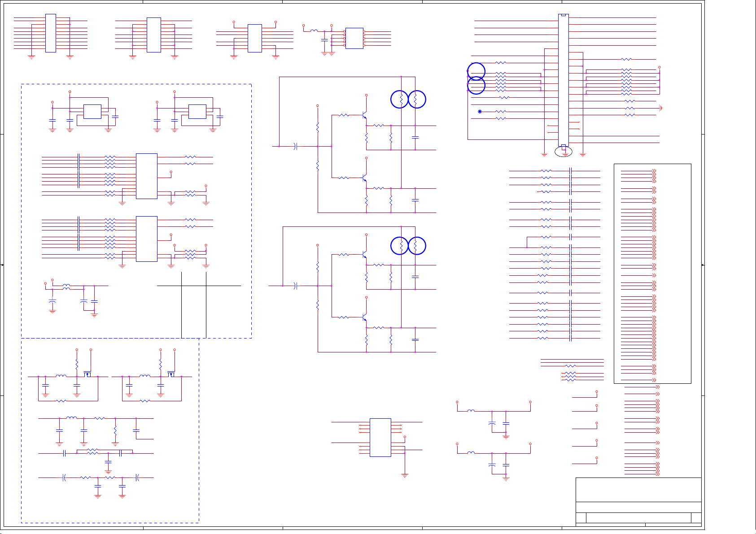The height and width of the screenshot is (534, 756).
Task: Select the top-left IC with grounded sides
Action: point(51,33)
